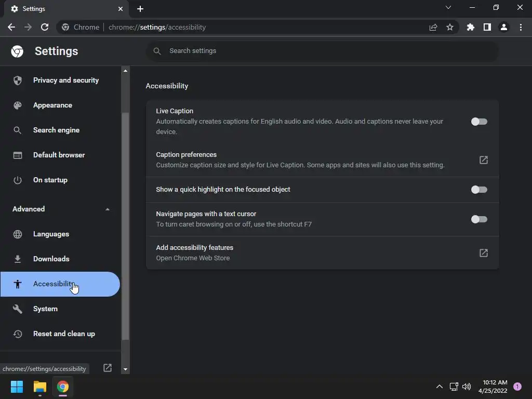The height and width of the screenshot is (399, 532).
Task: Open Caption preferences row
Action: point(322,160)
